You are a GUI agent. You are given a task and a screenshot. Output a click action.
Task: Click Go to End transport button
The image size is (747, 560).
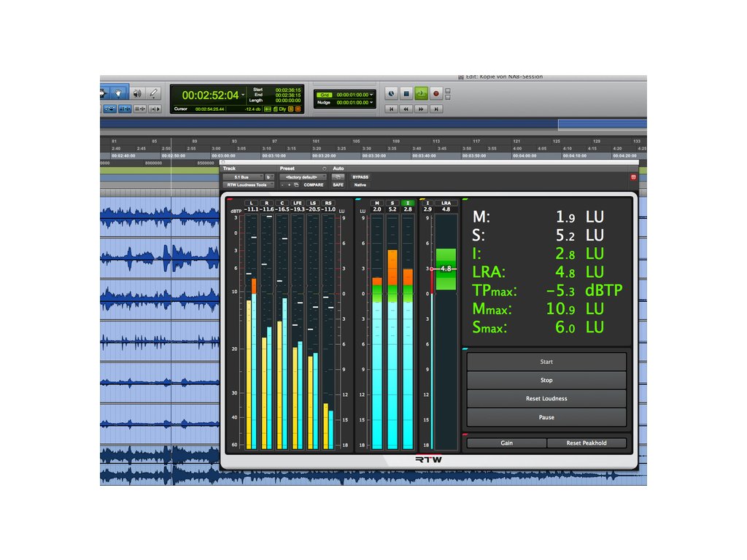point(436,109)
